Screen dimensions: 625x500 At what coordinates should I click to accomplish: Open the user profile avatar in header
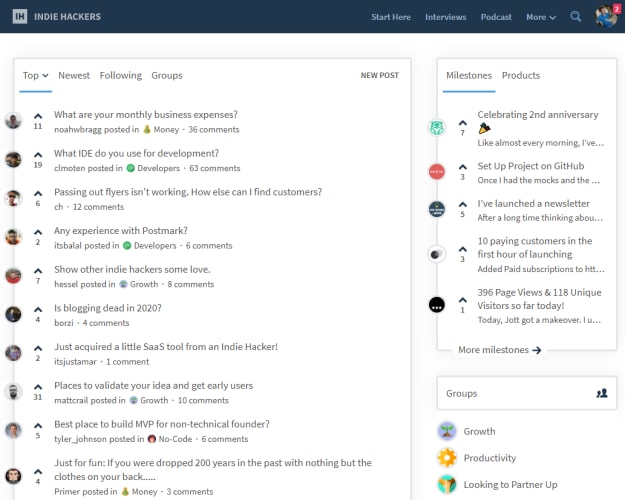click(x=606, y=16)
